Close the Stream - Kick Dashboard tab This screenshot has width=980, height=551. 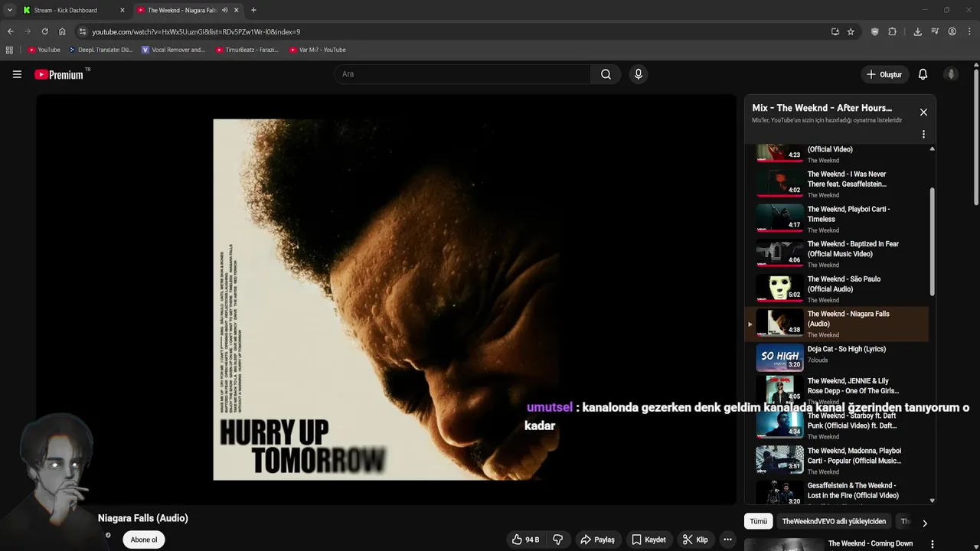[x=122, y=10]
